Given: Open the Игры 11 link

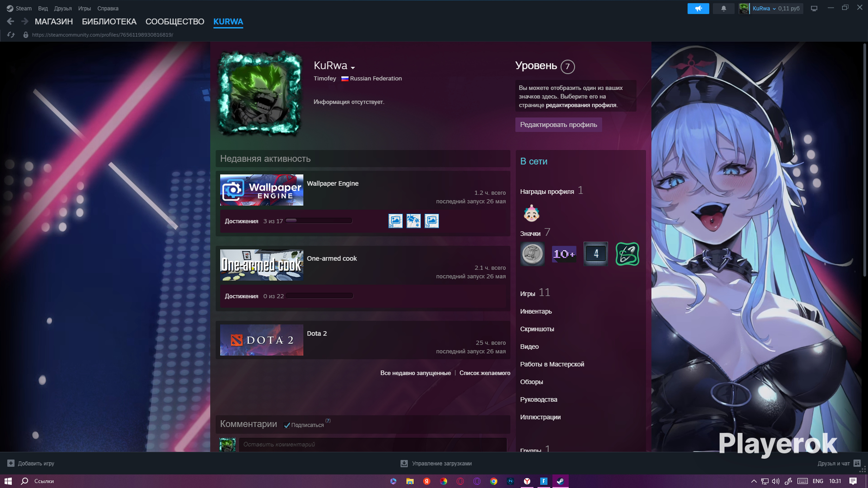Looking at the screenshot, I should (x=535, y=293).
